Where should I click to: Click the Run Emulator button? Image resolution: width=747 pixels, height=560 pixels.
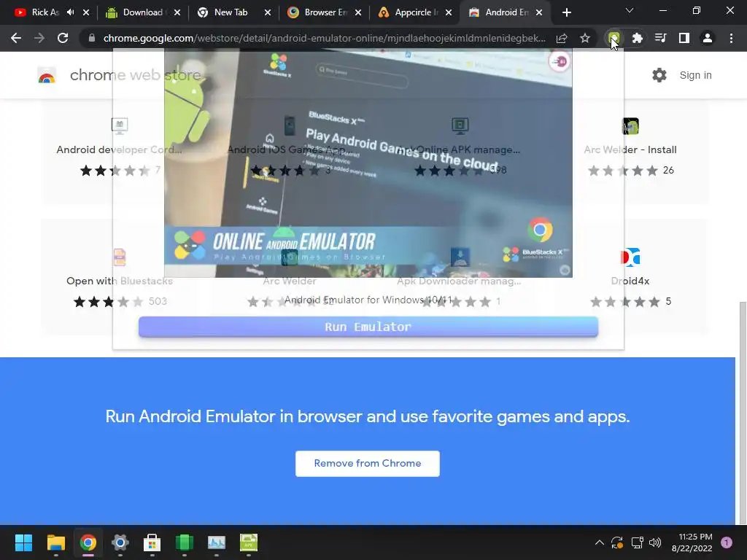point(368,327)
